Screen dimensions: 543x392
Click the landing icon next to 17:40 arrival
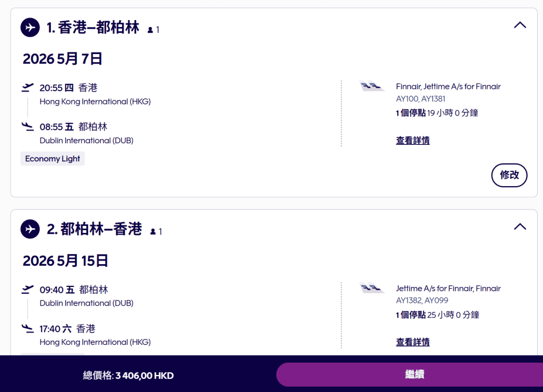click(x=28, y=329)
